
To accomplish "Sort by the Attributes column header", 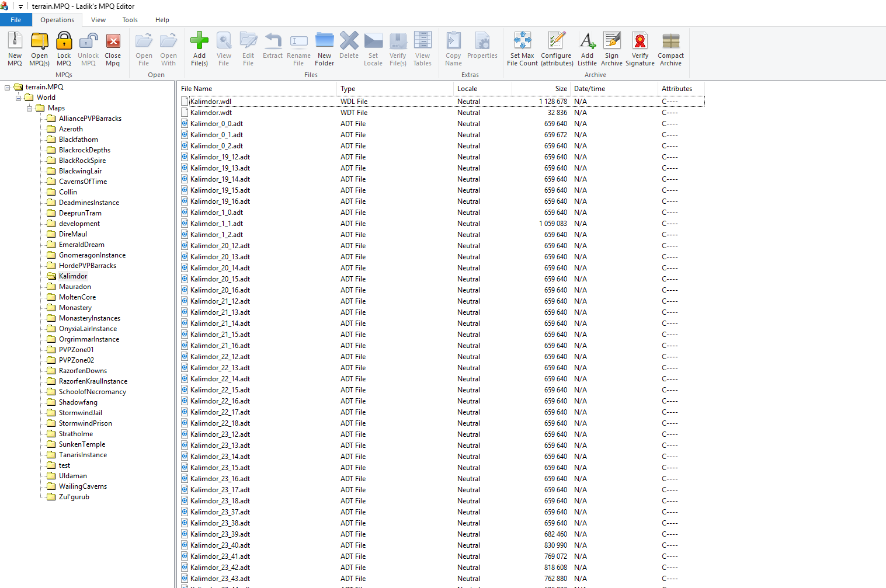I will (x=681, y=89).
